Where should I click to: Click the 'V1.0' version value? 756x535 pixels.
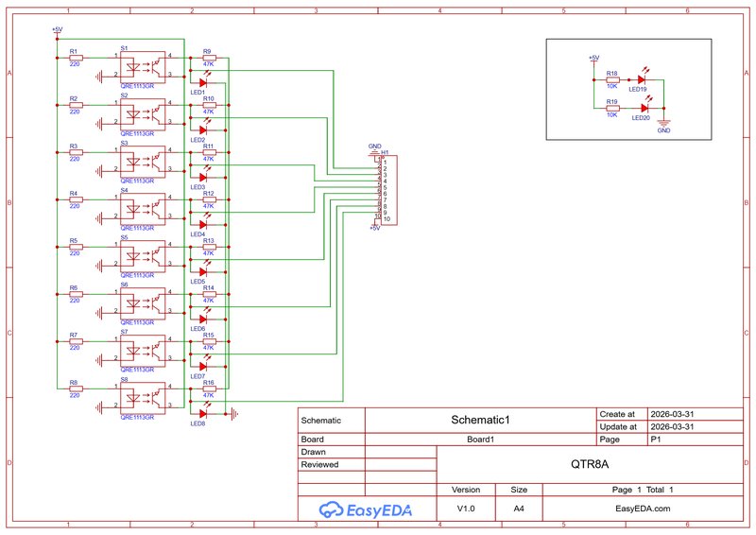(x=466, y=509)
